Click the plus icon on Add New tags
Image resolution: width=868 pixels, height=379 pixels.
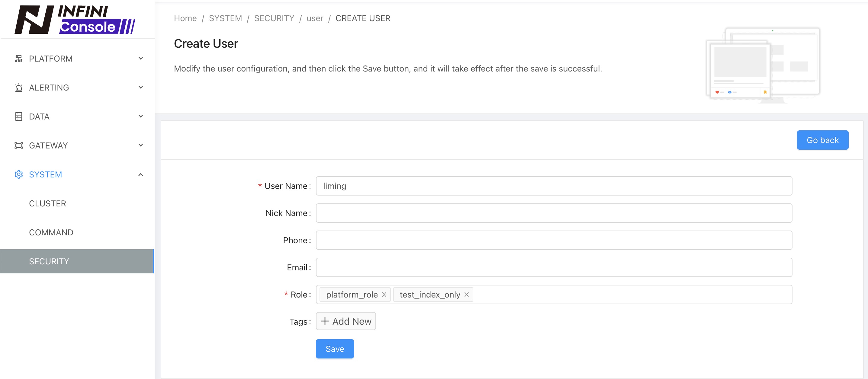pyautogui.click(x=324, y=321)
